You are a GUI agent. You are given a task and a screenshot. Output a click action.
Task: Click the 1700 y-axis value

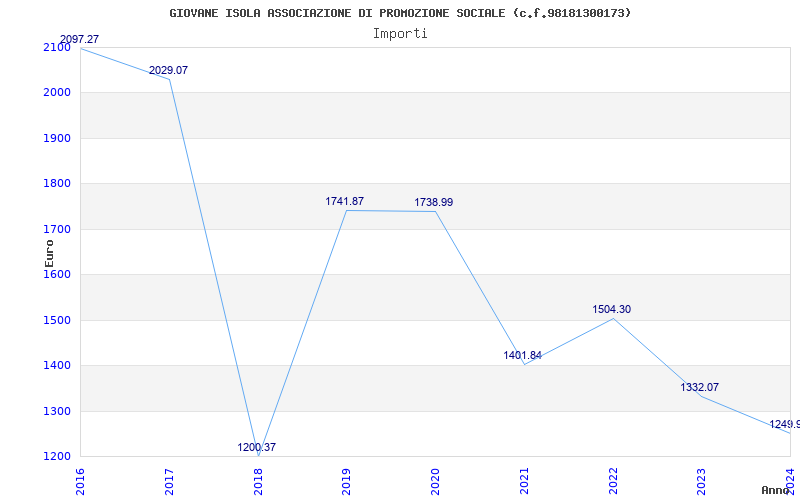pos(57,230)
